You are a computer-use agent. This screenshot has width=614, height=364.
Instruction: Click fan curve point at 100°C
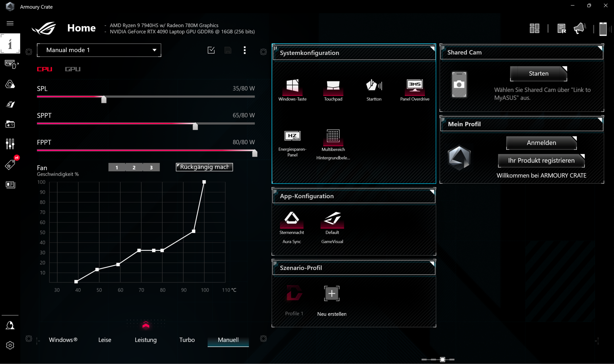(x=204, y=182)
